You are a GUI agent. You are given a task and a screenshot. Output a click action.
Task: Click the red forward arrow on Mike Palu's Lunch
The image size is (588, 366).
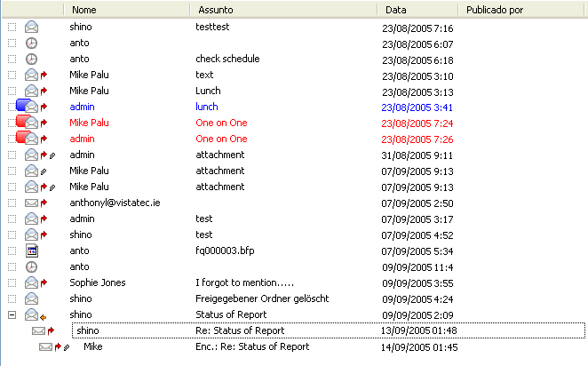(44, 91)
